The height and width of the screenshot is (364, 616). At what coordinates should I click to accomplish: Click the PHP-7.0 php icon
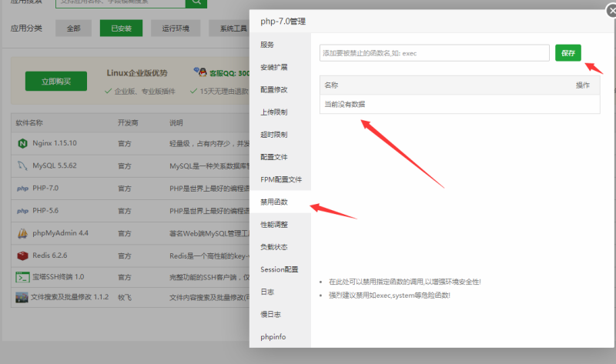click(x=22, y=188)
